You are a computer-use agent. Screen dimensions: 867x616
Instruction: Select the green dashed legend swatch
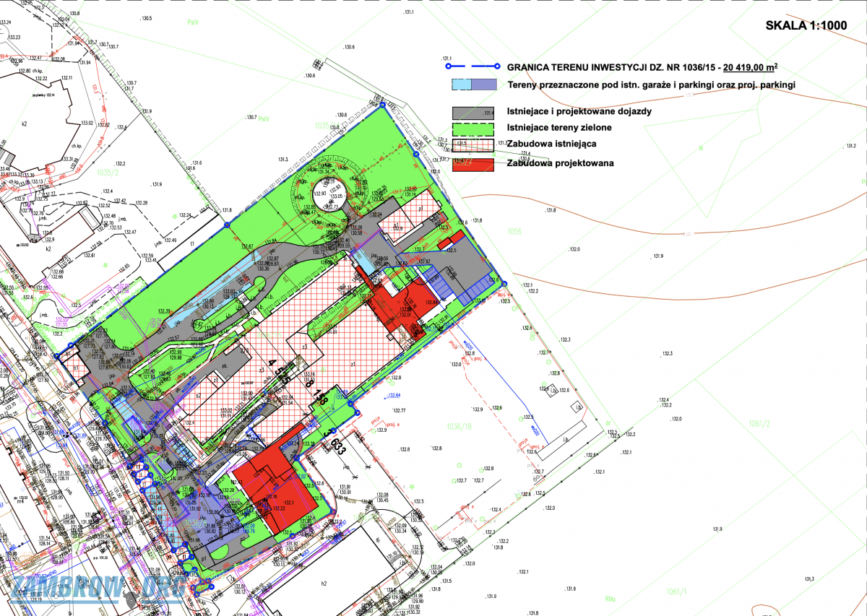point(473,128)
